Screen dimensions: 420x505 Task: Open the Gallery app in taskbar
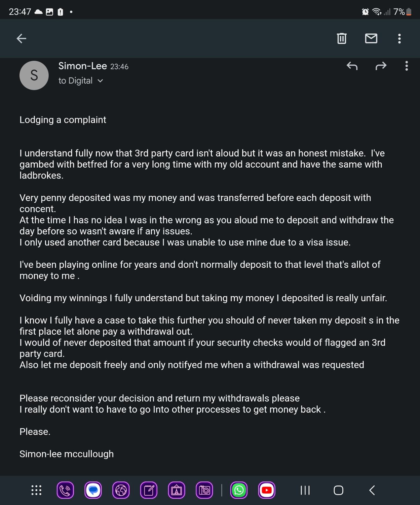177,490
